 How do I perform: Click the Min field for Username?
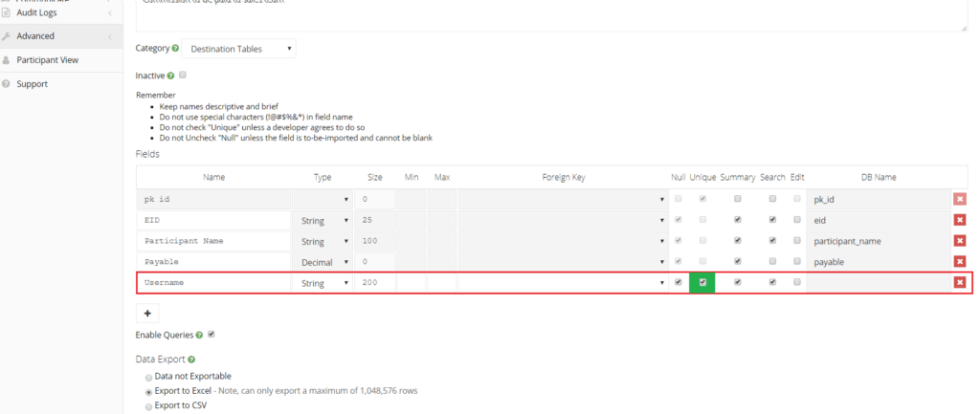412,283
